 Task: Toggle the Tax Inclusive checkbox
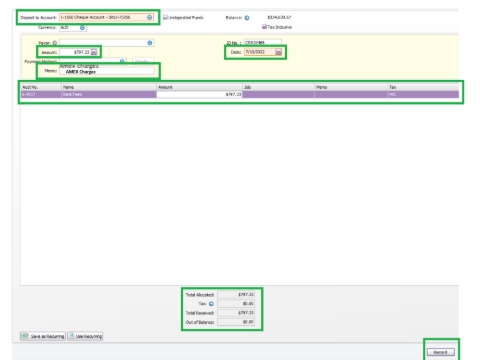click(x=264, y=27)
